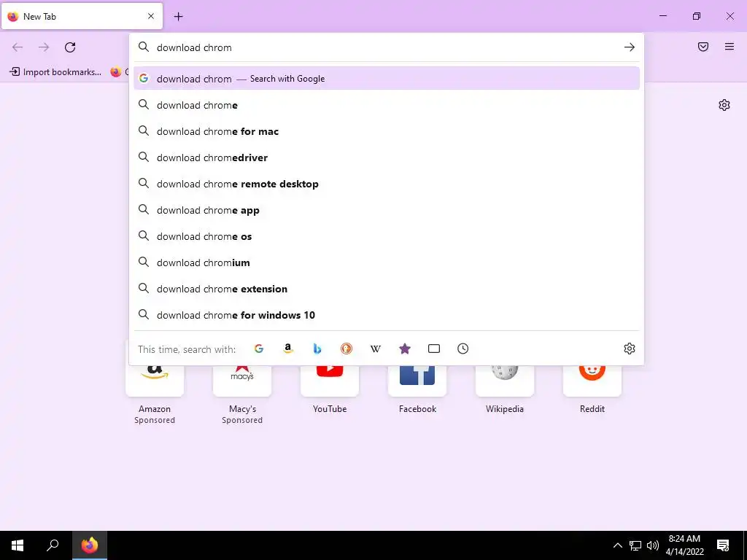Choose suggestion 'download chrome app'
The width and height of the screenshot is (747, 560).
[387, 210]
